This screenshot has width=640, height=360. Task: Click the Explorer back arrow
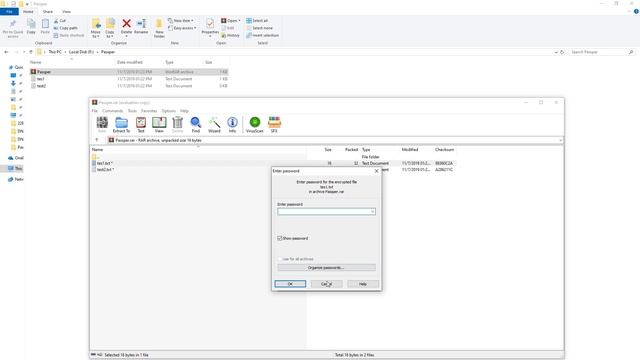(x=6, y=52)
